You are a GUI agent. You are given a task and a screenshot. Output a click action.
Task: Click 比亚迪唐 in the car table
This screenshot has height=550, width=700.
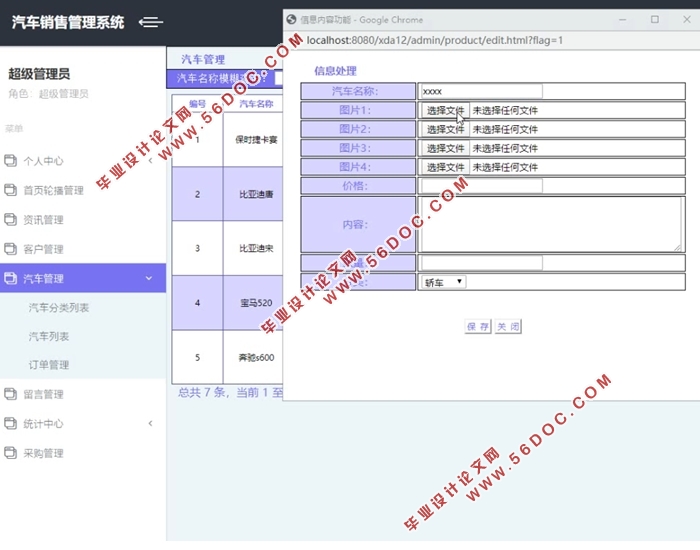pyautogui.click(x=256, y=194)
